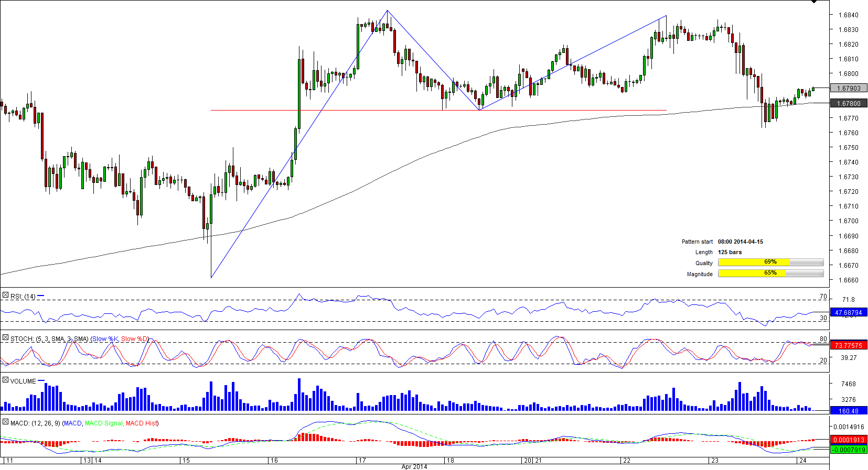The width and height of the screenshot is (868, 470).
Task: Click the Quality 69% progress bar
Action: [x=770, y=263]
